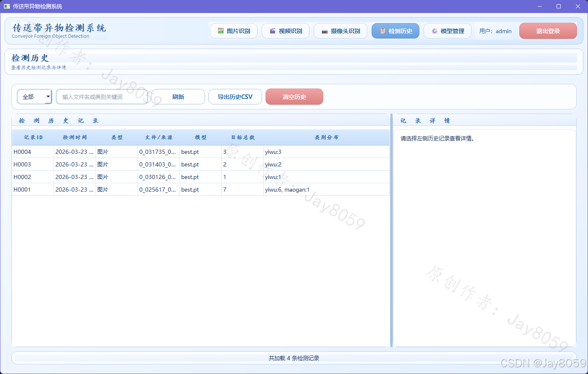The image size is (588, 374).
Task: Click the 共加载 4 条检测记录 status text
Action: tap(294, 358)
